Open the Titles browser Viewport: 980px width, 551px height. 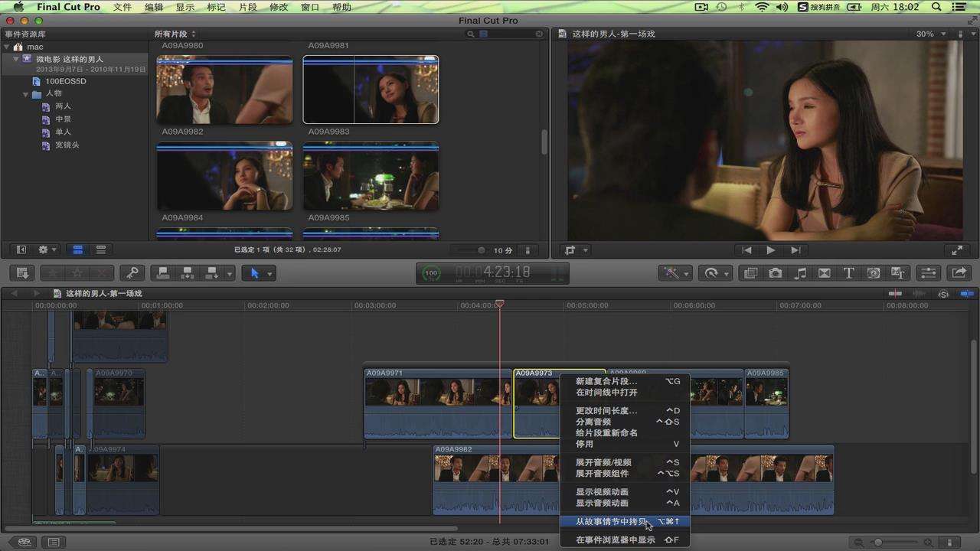click(x=848, y=273)
